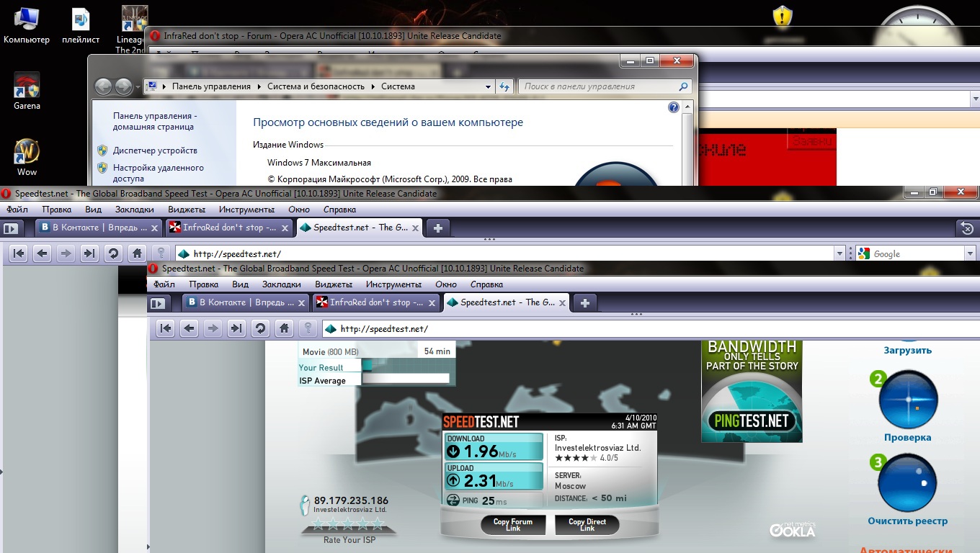Open recent pages dropdown near Control Panel arrows
Viewport: 980px width, 553px height.
pyautogui.click(x=138, y=88)
